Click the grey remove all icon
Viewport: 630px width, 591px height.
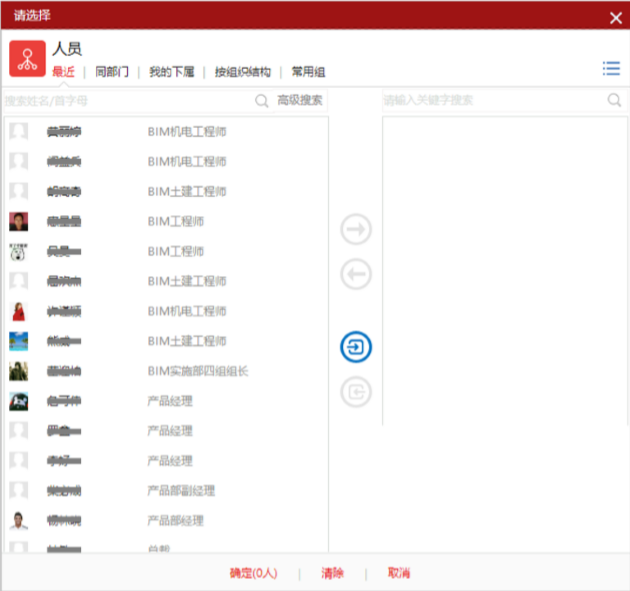tap(356, 392)
